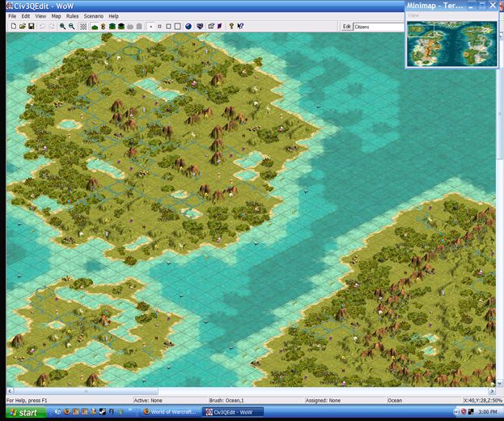Screen dimensions: 504x421
Task: Open the Minimap View menu
Action: [x=413, y=15]
